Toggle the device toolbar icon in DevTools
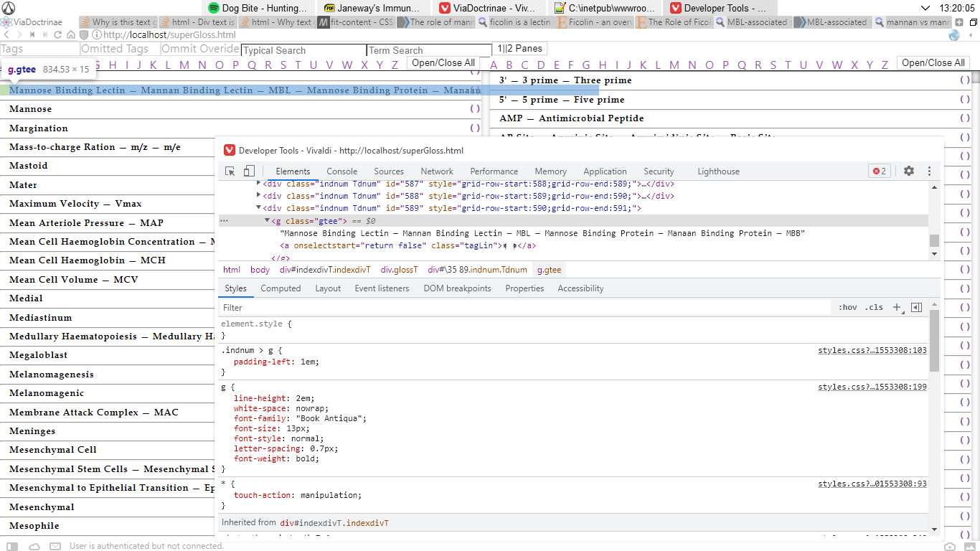Screen dimensions: 980x551 pyautogui.click(x=249, y=171)
